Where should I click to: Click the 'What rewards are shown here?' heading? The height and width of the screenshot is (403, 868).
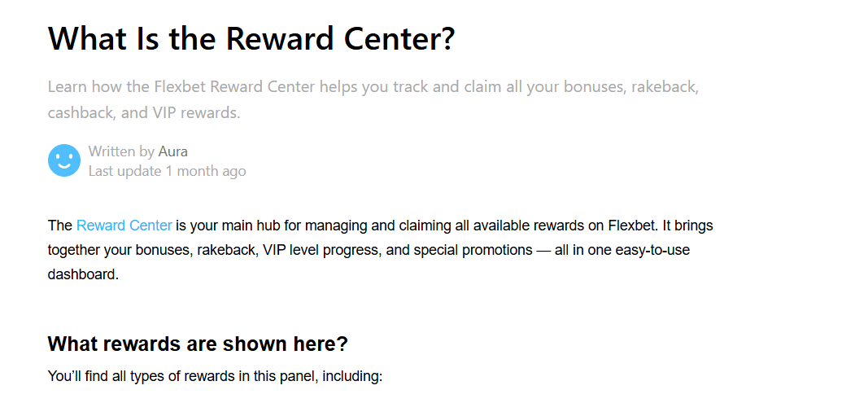(198, 344)
